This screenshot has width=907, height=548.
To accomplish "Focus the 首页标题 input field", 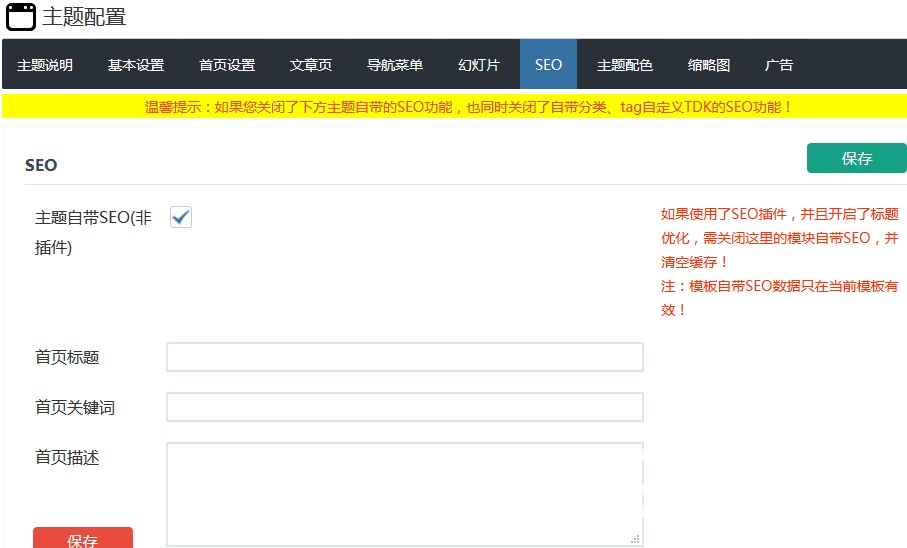I will [404, 357].
